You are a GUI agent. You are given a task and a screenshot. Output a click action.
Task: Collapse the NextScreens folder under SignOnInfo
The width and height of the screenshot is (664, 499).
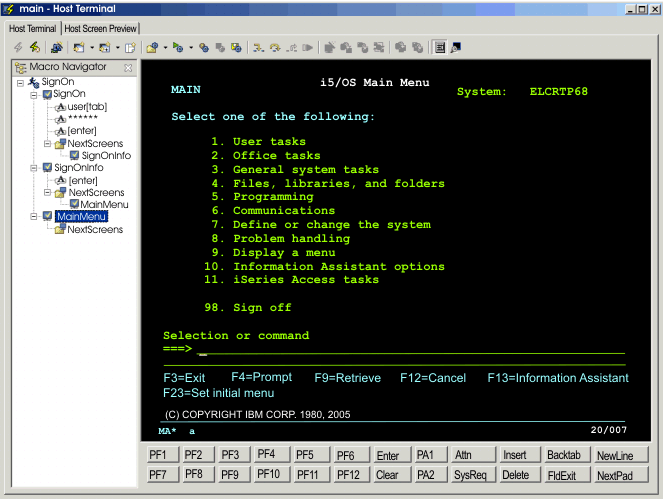(46, 192)
